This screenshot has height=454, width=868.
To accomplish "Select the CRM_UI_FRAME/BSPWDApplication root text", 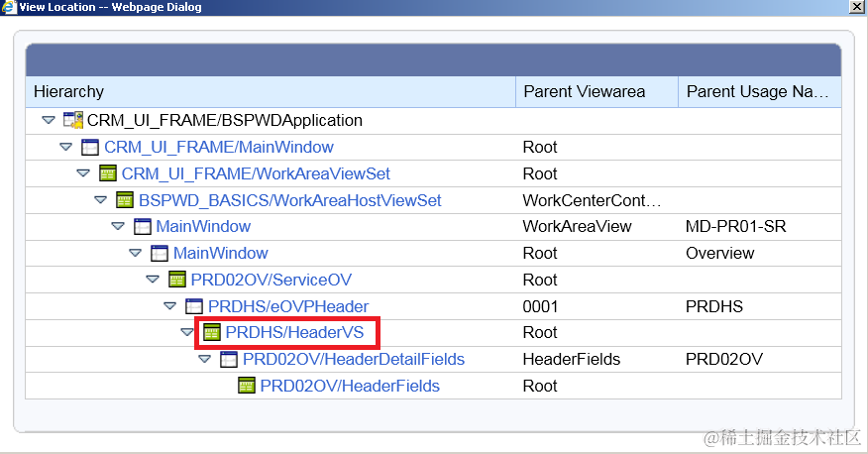I will pyautogui.click(x=225, y=120).
